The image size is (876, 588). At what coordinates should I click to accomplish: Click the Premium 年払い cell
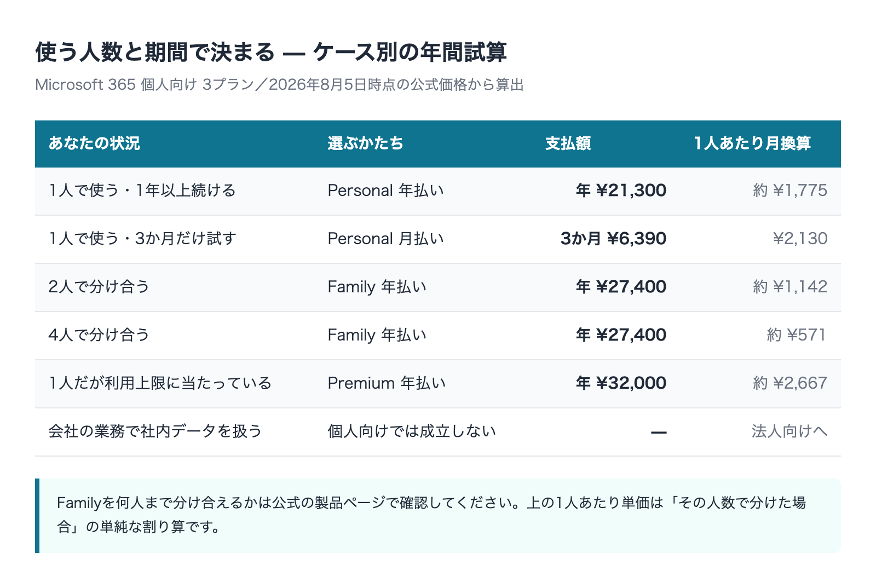[387, 383]
